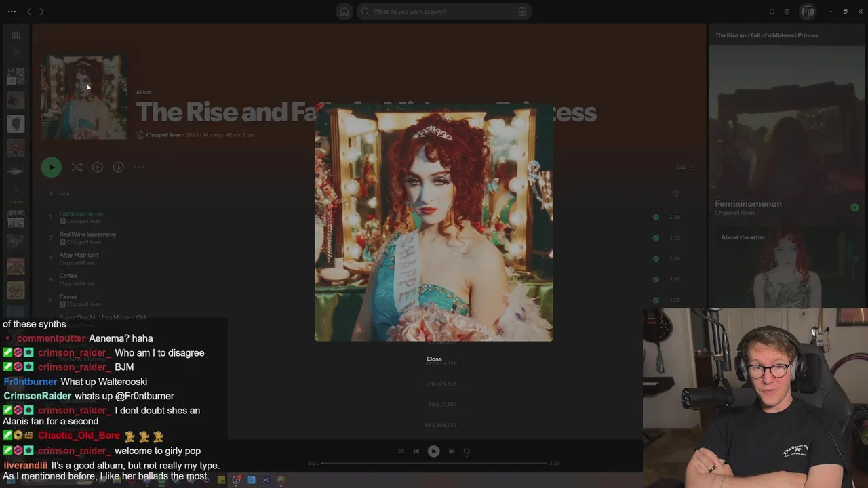The width and height of the screenshot is (868, 488).
Task: Skip to next track in player bar
Action: (452, 451)
